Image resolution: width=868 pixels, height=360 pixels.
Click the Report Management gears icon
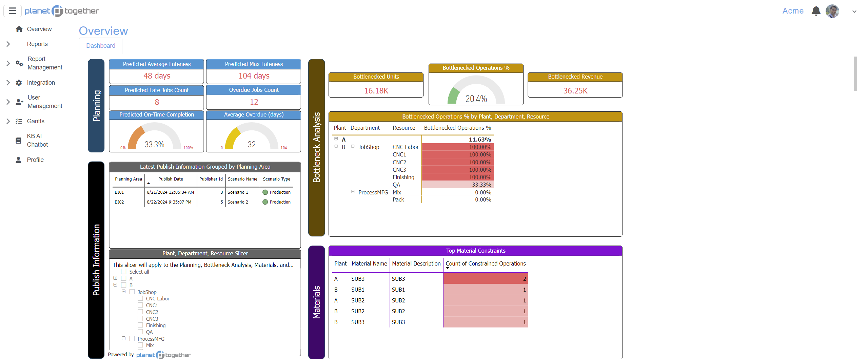point(19,63)
